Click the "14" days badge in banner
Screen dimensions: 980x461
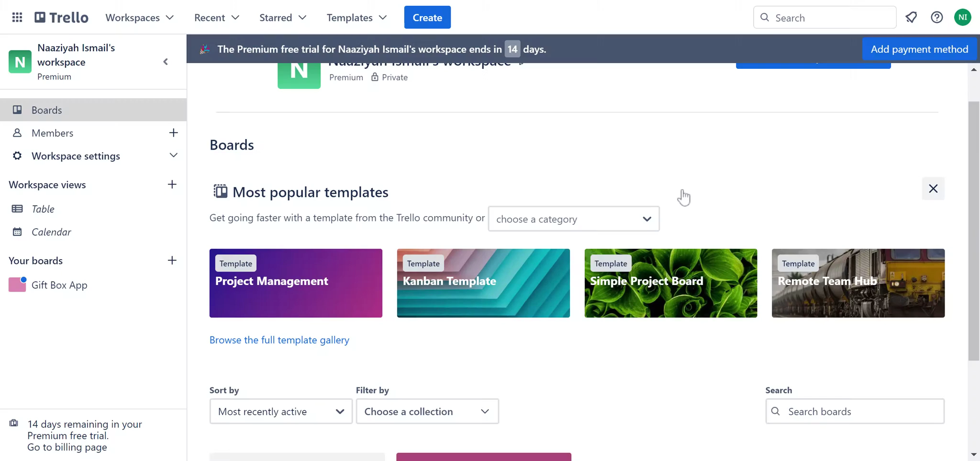tap(512, 49)
